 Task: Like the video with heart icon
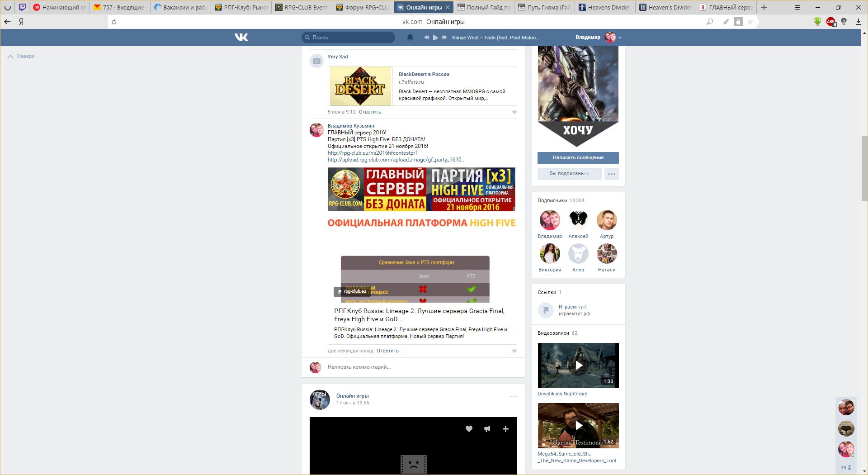point(469,429)
